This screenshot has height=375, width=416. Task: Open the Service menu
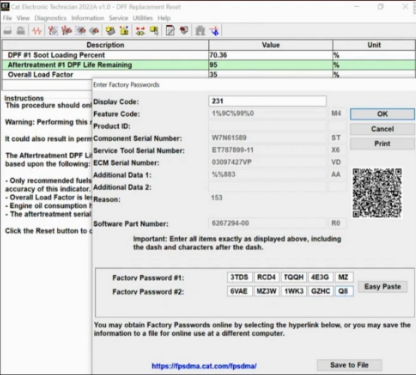pos(118,18)
